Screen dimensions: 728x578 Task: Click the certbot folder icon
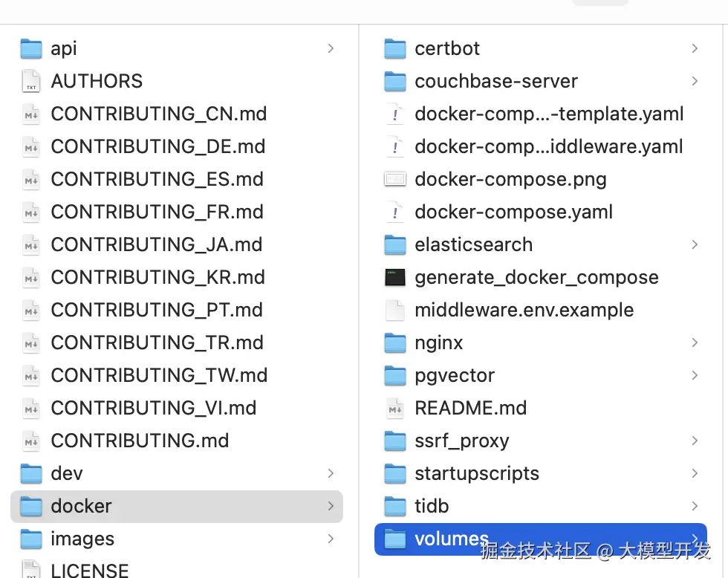[395, 49]
